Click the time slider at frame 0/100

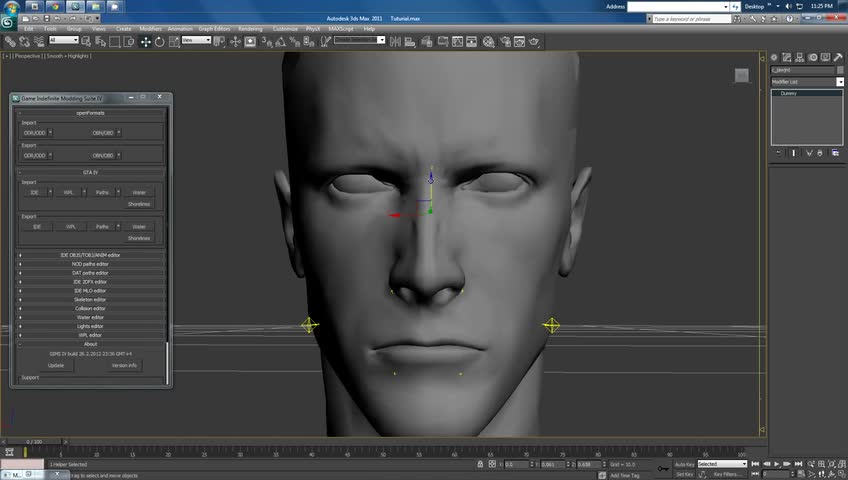point(35,441)
